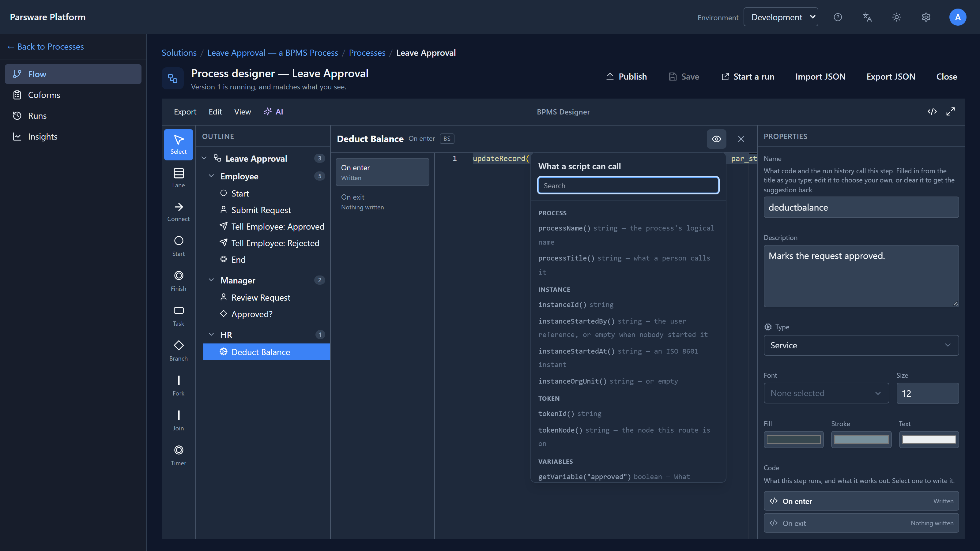Click Import JSON
This screenshot has height=551, width=980.
820,77
